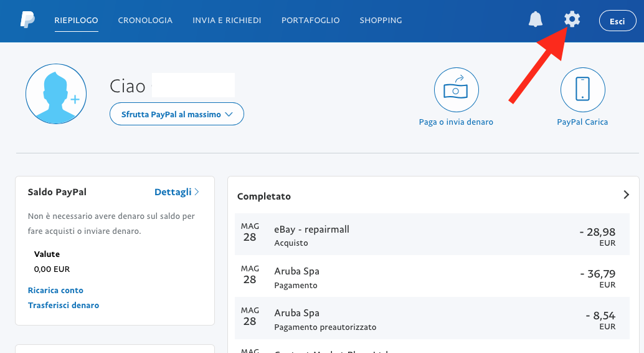Click the Paga o invia denaro icon
The height and width of the screenshot is (353, 644).
(x=457, y=90)
